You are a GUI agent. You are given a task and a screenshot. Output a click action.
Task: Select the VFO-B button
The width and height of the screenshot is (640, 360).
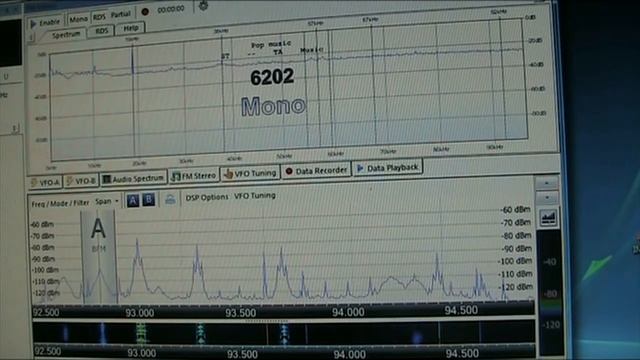pyautogui.click(x=81, y=181)
